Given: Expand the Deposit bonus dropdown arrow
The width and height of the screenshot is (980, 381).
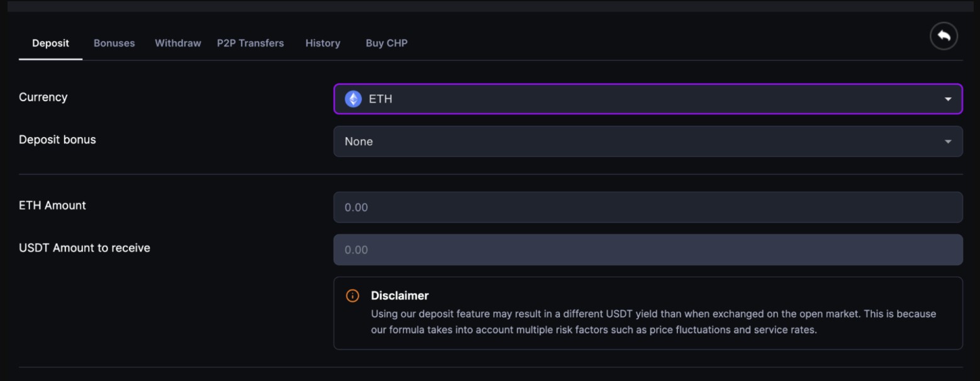Looking at the screenshot, I should click(x=947, y=141).
